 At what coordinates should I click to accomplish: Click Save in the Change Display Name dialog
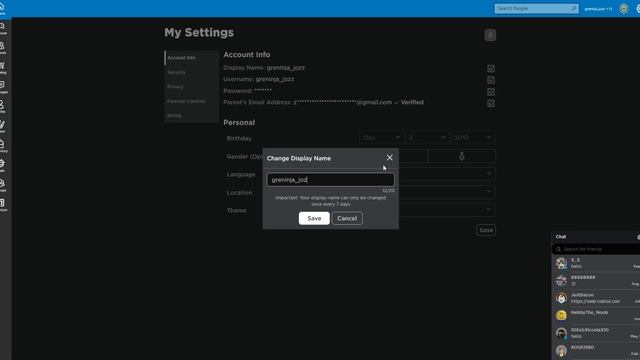click(x=314, y=218)
